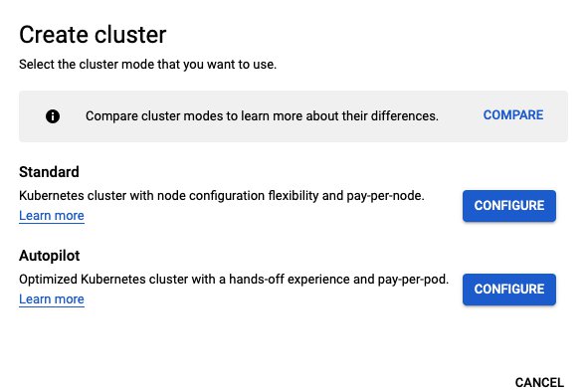Click the word 'pay-per-node' in the Standard description
Image resolution: width=587 pixels, height=392 pixels.
pos(384,196)
